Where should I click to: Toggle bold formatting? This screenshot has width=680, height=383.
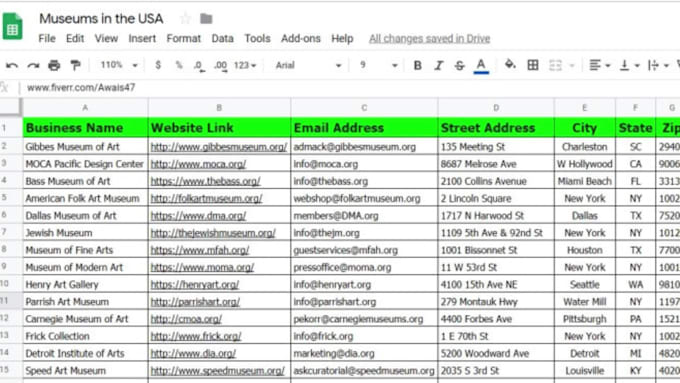pyautogui.click(x=417, y=65)
